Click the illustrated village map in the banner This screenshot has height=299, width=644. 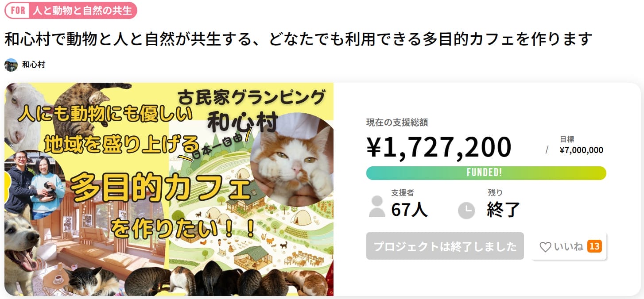[230, 230]
